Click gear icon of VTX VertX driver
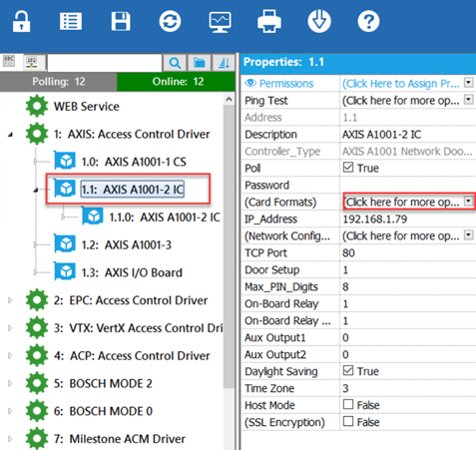 [x=37, y=327]
